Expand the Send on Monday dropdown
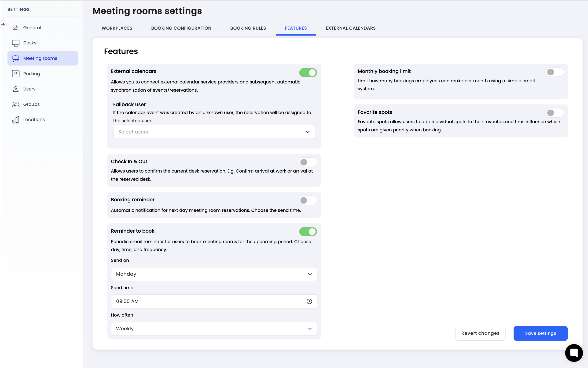Screen dimensions: 588x368 click(x=214, y=274)
